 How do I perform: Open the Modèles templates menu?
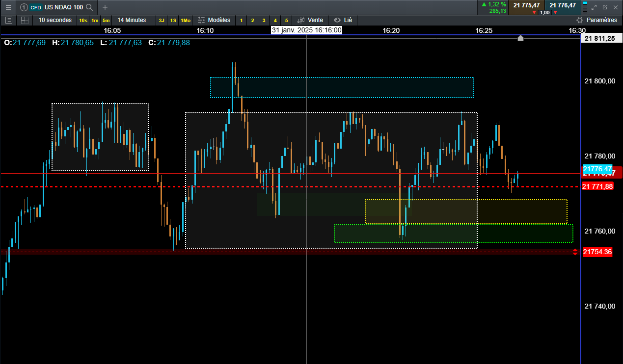(x=214, y=20)
